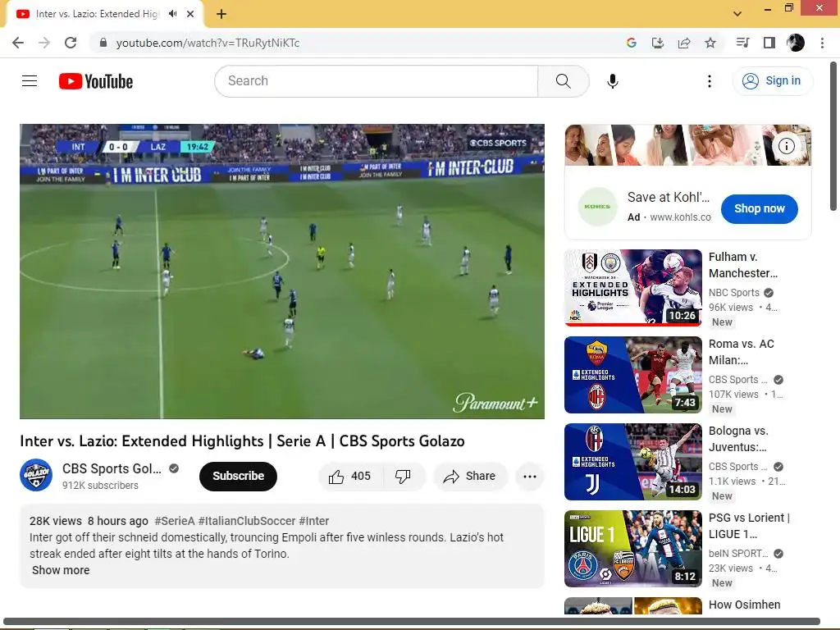Viewport: 840px width, 630px height.
Task: Start voice search with microphone icon
Action: click(612, 81)
